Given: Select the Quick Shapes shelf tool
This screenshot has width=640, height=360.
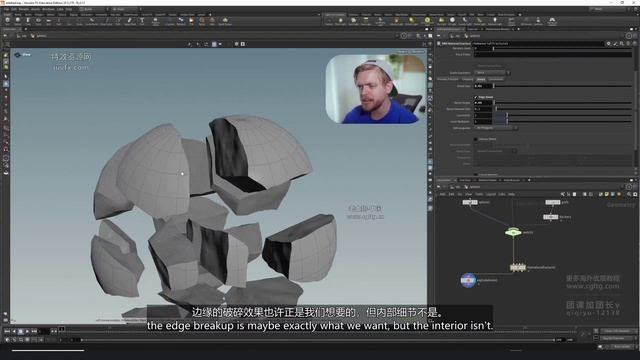Looking at the screenshot, I should [225, 20].
